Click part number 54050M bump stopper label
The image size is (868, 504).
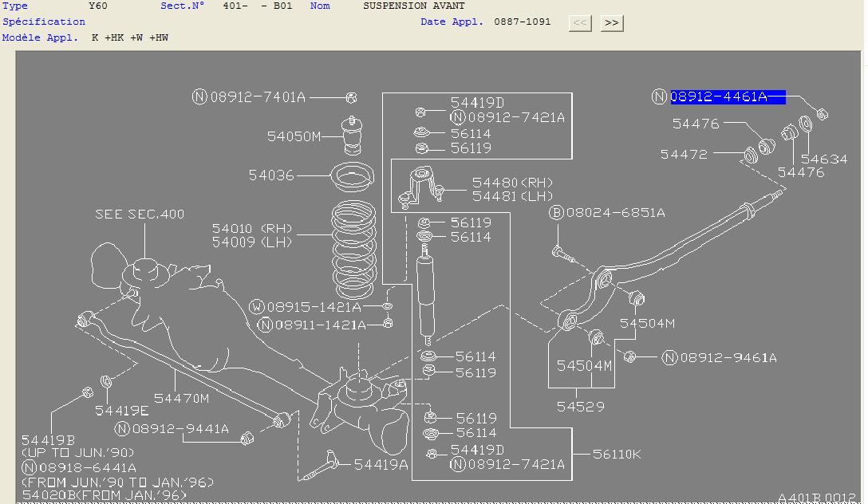tap(294, 136)
